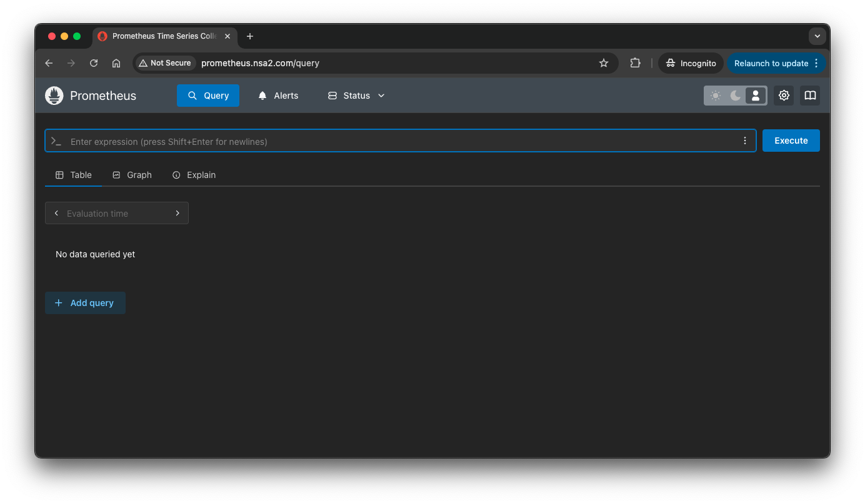Open query options three-dot menu
The height and width of the screenshot is (504, 865).
(x=744, y=141)
